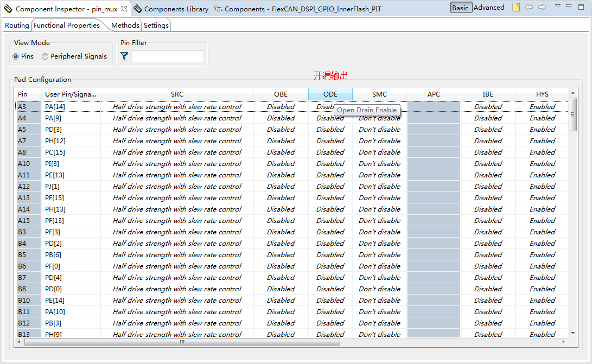Click the Advanced mode button

489,8
